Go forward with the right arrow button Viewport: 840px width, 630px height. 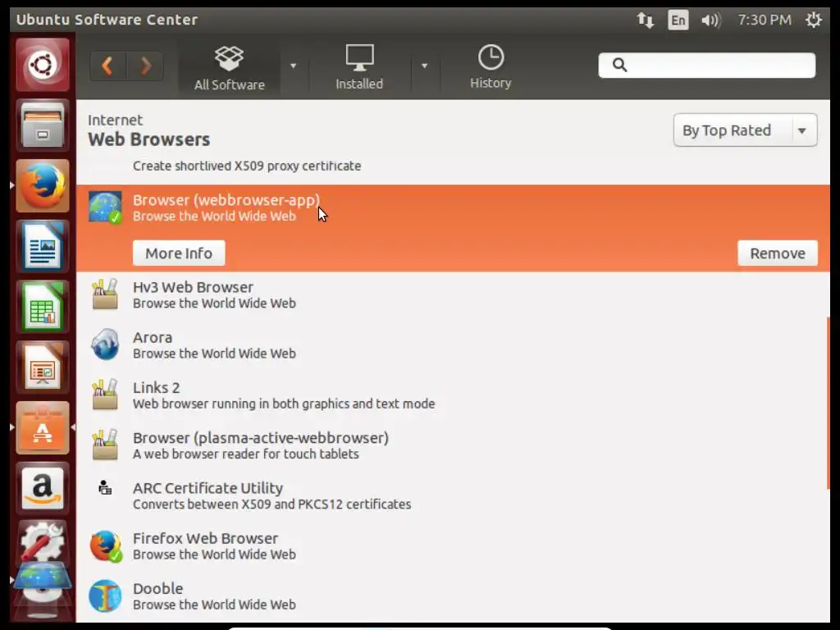click(x=145, y=66)
